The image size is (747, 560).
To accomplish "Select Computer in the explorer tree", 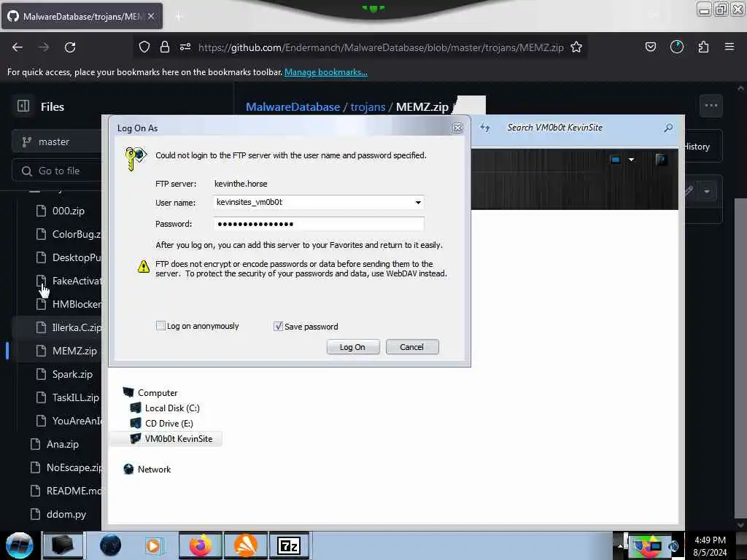I will (158, 393).
